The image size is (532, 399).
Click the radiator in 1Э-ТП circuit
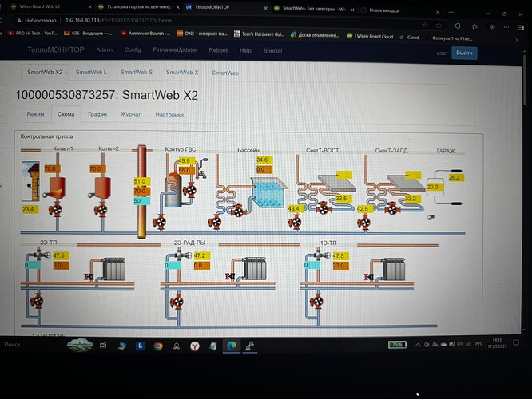coord(394,269)
